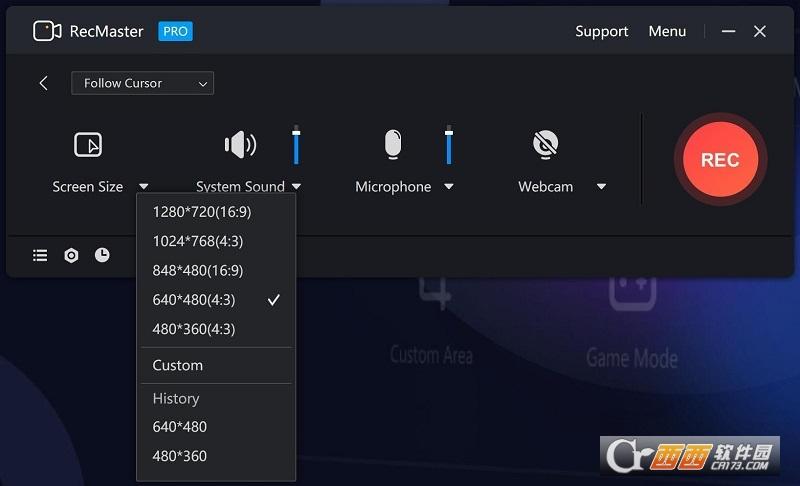Expand the System Sound dropdown arrow

click(296, 187)
